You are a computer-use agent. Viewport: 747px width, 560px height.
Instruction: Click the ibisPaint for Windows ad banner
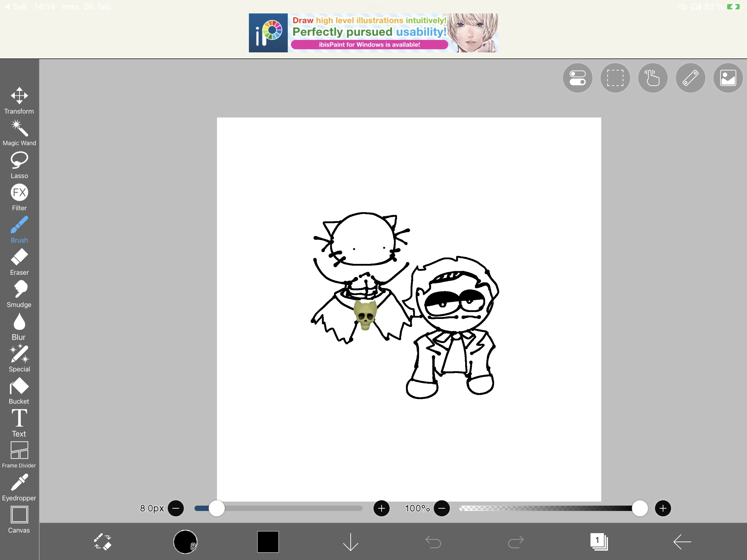coord(373,33)
